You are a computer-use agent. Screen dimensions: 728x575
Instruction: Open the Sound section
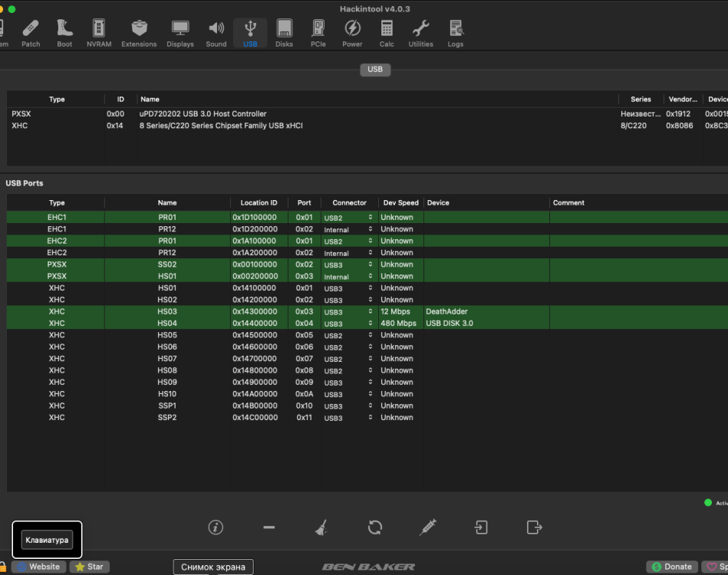pyautogui.click(x=216, y=34)
